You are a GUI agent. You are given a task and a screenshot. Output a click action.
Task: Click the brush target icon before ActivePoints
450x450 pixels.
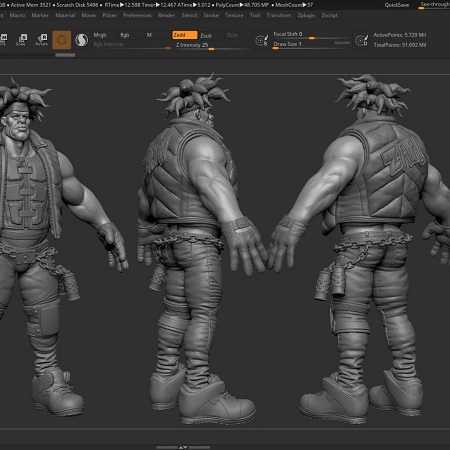362,40
